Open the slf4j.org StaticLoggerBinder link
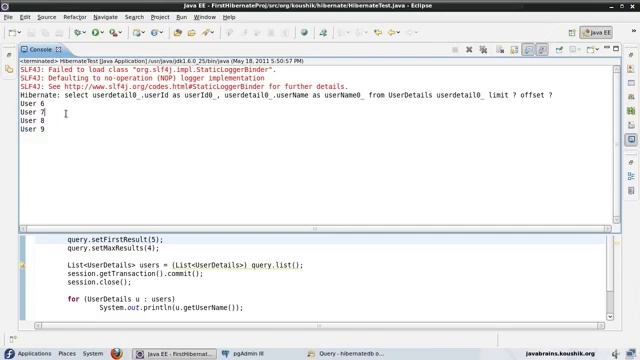The image size is (640, 360). (164, 87)
